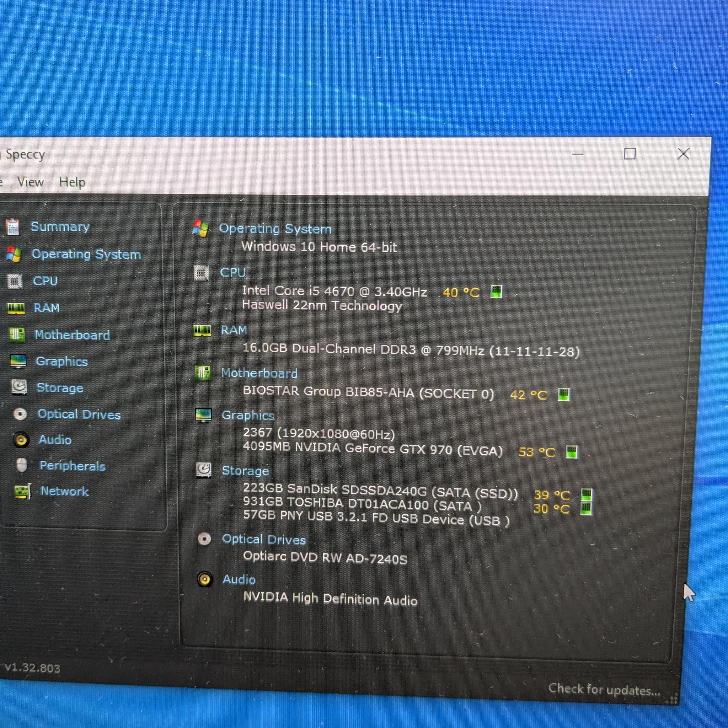Open the View menu

click(x=31, y=182)
